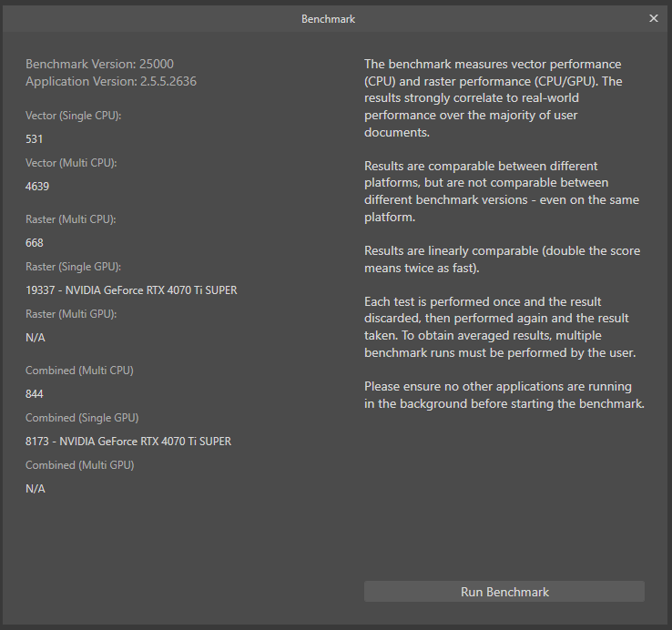672x630 pixels.
Task: Click the paragraph about linearly comparable results
Action: click(x=503, y=259)
